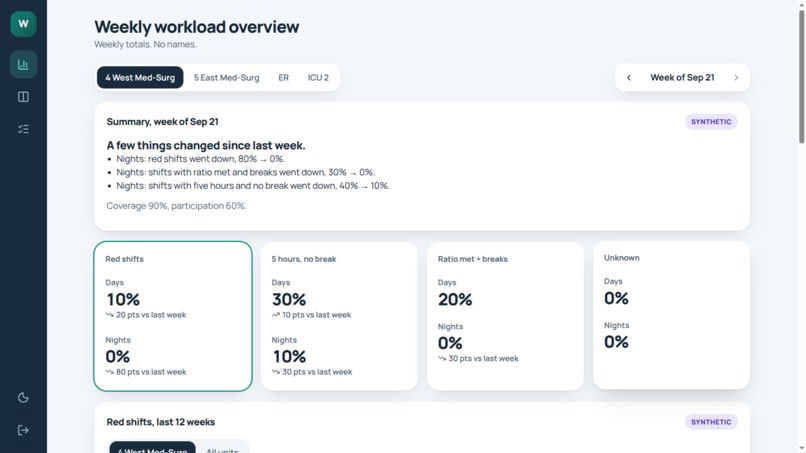Select 4 West Med-Surg in the 12-week chart
Image resolution: width=806 pixels, height=453 pixels.
152,448
